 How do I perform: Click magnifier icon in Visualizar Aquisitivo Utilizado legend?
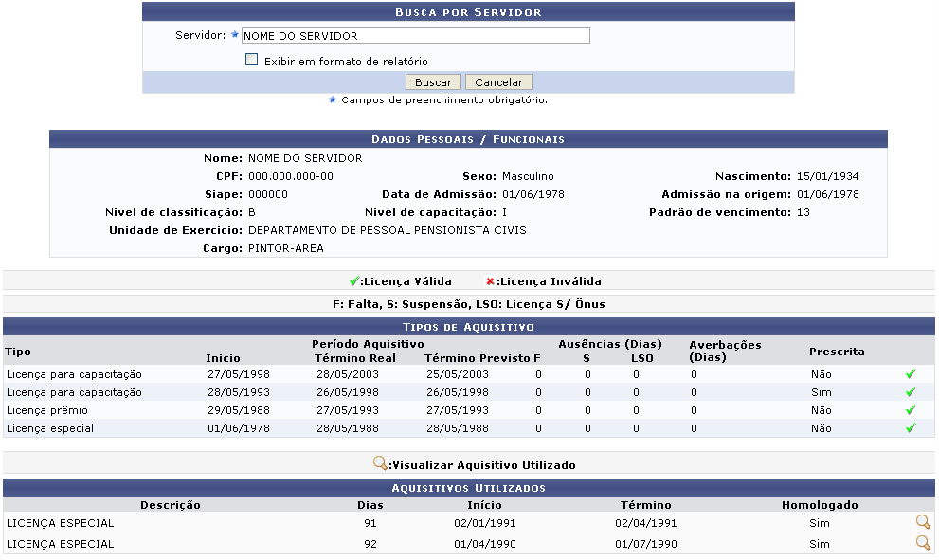381,464
